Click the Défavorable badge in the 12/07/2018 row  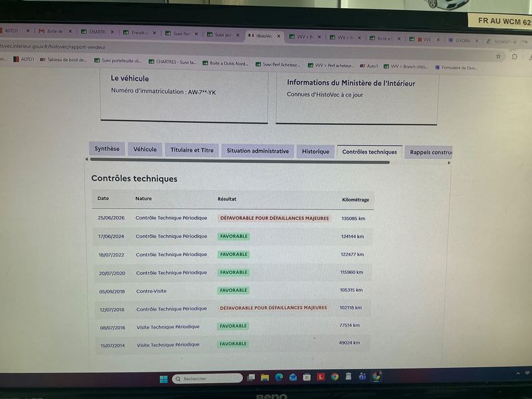pos(273,308)
